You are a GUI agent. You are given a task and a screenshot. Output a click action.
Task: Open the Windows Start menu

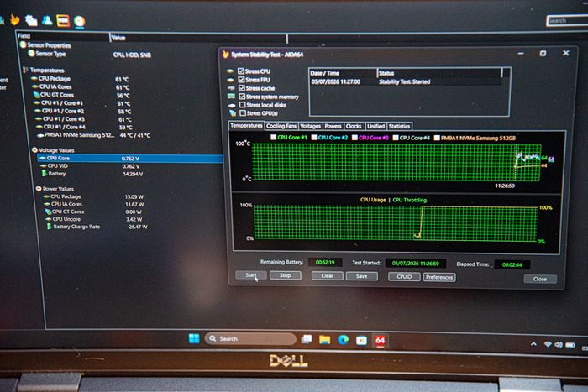tap(194, 338)
